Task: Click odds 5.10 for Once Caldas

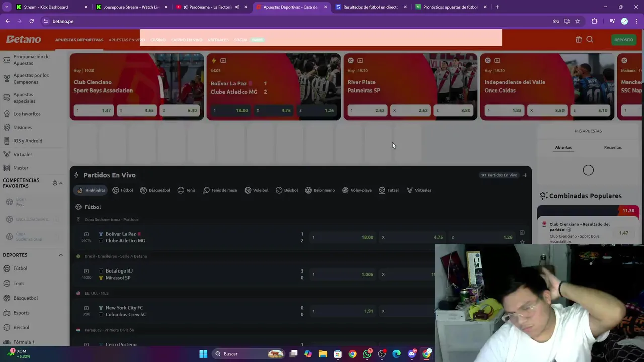Action: (590, 110)
